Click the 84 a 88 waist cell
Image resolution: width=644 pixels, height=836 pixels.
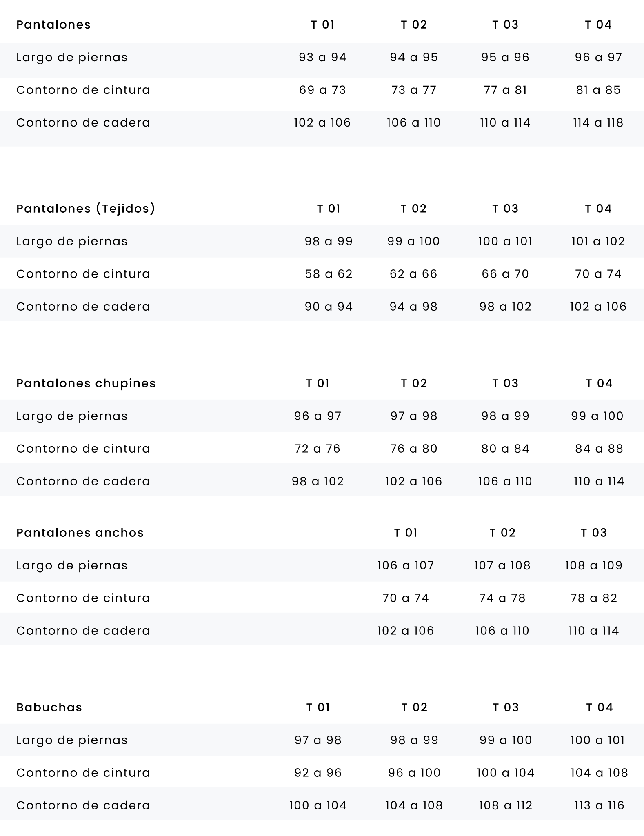[599, 449]
